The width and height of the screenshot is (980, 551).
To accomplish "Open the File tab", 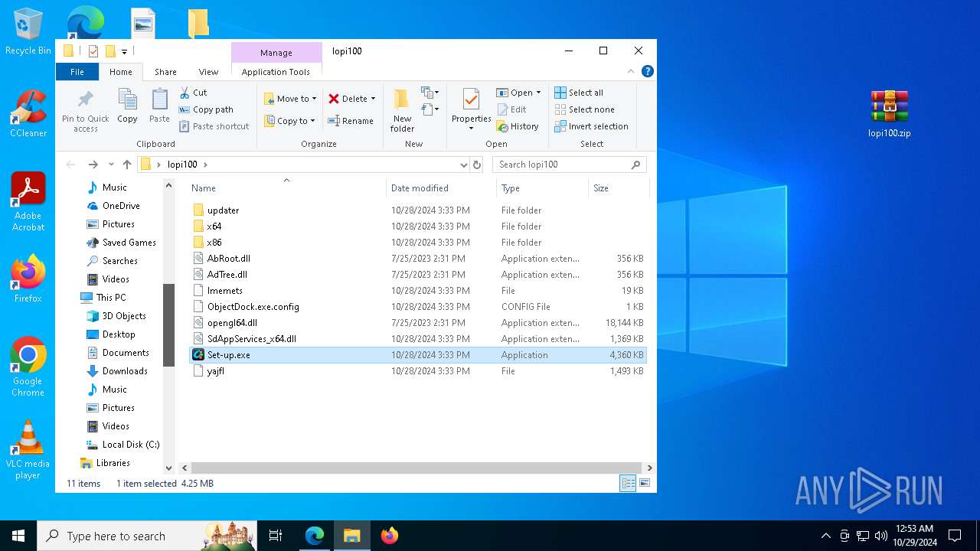I will (77, 72).
